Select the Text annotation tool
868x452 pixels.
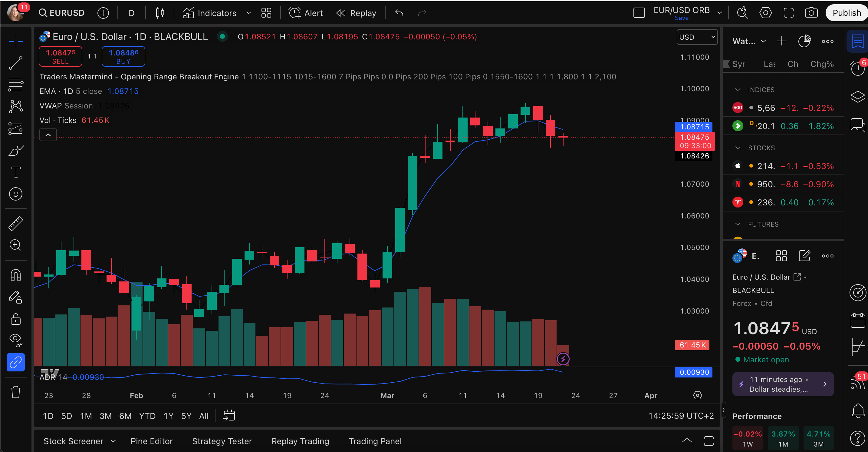tap(16, 172)
